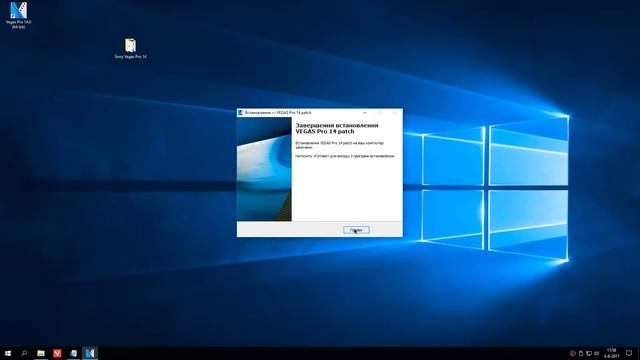Click the round red tray icon
The width and height of the screenshot is (640, 360).
pyautogui.click(x=573, y=353)
